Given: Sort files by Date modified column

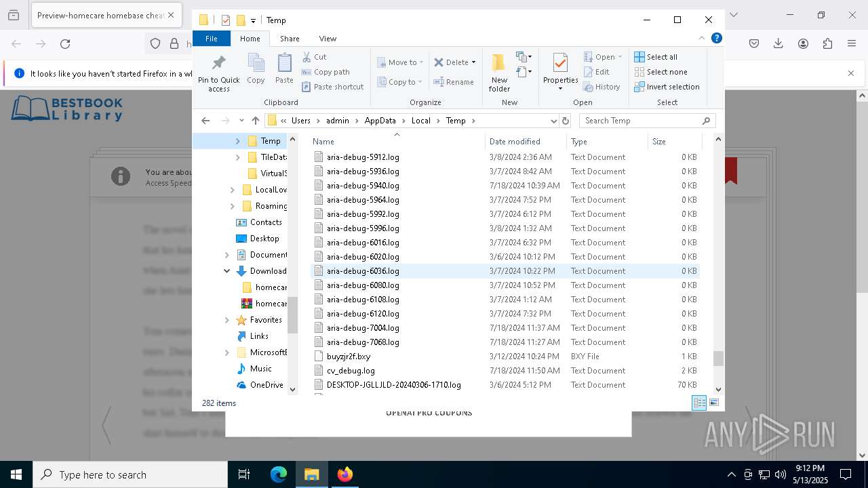Looking at the screenshot, I should pyautogui.click(x=526, y=142).
